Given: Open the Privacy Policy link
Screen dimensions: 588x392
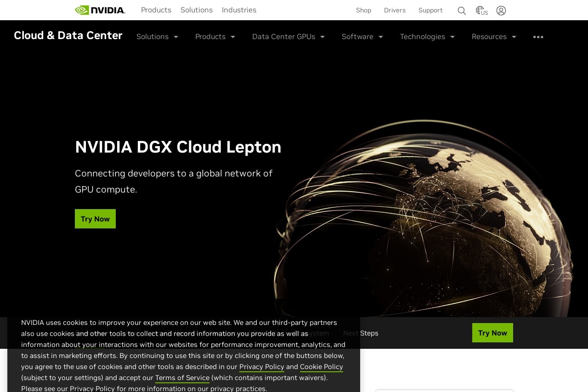Looking at the screenshot, I should click(x=262, y=367).
